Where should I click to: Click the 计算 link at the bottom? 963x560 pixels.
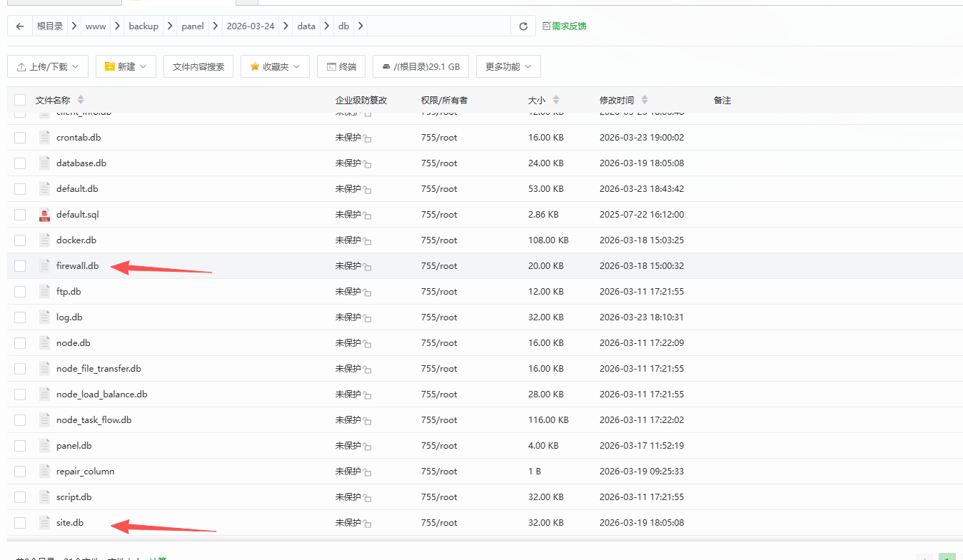(x=156, y=558)
